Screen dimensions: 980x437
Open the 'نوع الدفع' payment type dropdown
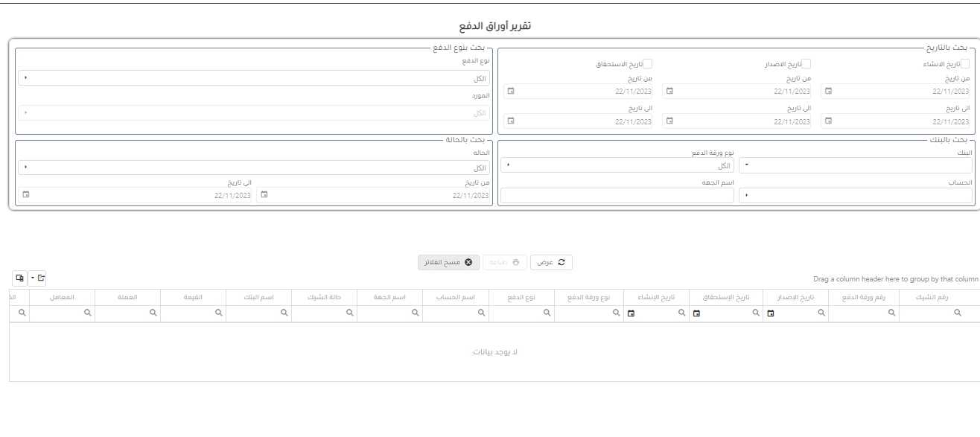coord(26,78)
